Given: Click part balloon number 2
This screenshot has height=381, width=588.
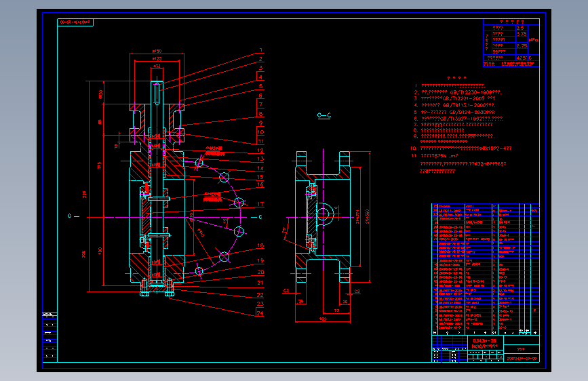Looking at the screenshot, I should pyautogui.click(x=260, y=59).
